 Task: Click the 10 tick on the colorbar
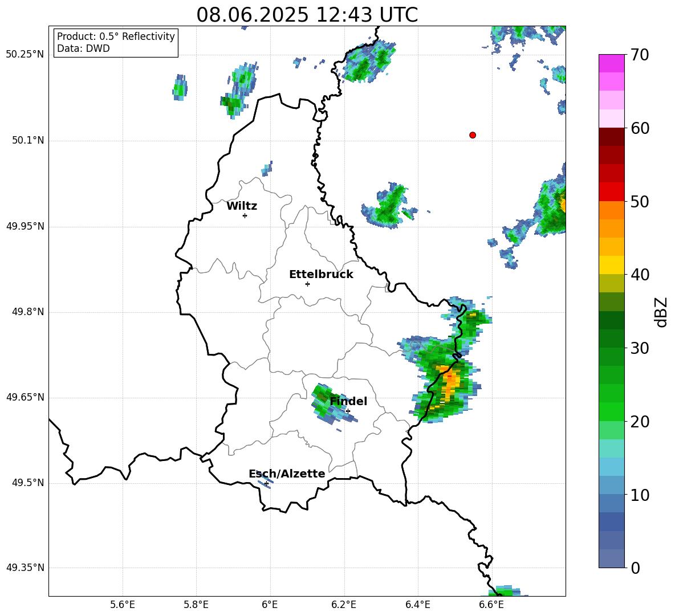point(640,495)
